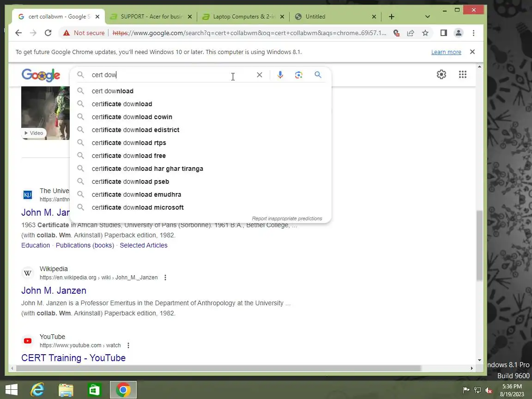
Task: Click the blocked content icon in address bar
Action: coord(396,33)
